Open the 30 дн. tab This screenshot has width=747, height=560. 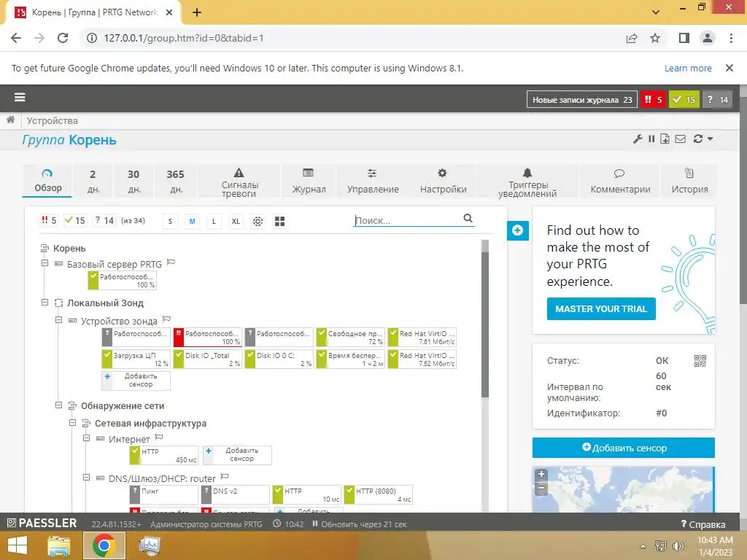pyautogui.click(x=134, y=181)
